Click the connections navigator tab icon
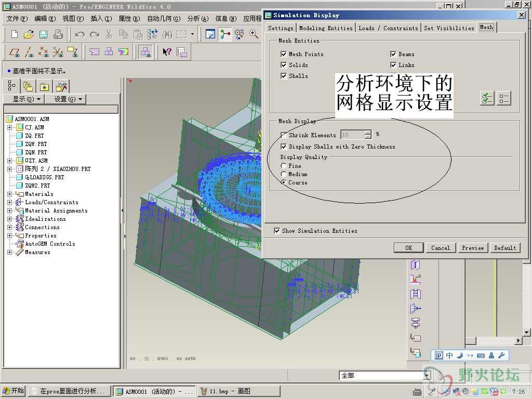Viewport: 532px width, 399px height. click(61, 87)
